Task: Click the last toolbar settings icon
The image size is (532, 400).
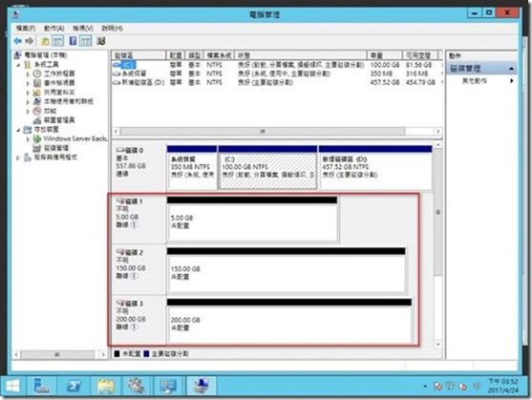Action: [x=101, y=41]
